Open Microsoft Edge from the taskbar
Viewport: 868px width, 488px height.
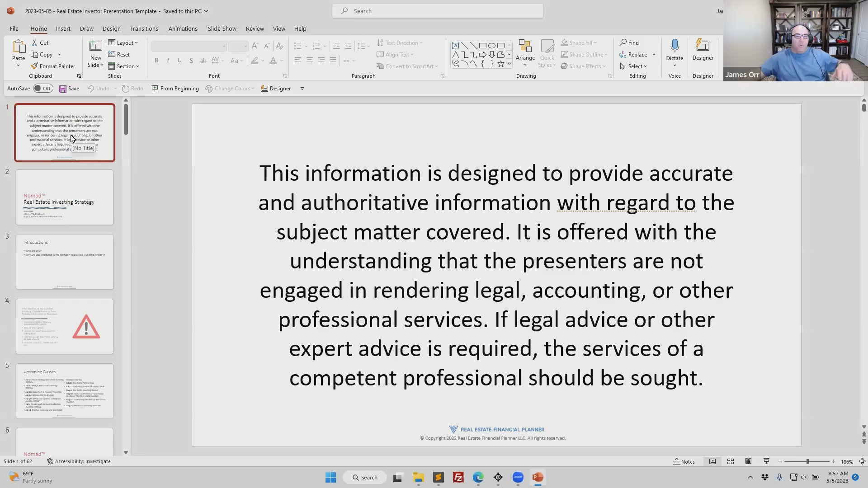tap(478, 477)
